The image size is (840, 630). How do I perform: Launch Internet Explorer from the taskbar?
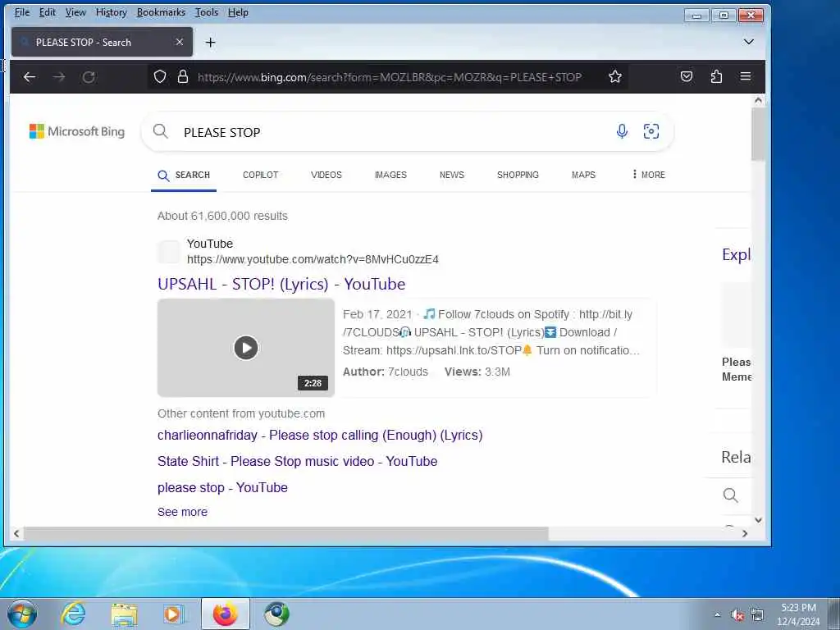click(x=73, y=614)
